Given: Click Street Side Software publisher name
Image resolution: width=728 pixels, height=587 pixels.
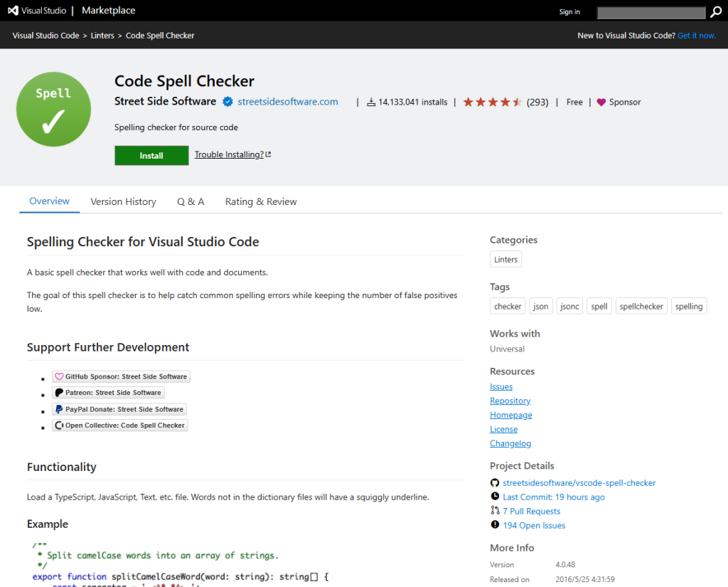Looking at the screenshot, I should point(165,101).
